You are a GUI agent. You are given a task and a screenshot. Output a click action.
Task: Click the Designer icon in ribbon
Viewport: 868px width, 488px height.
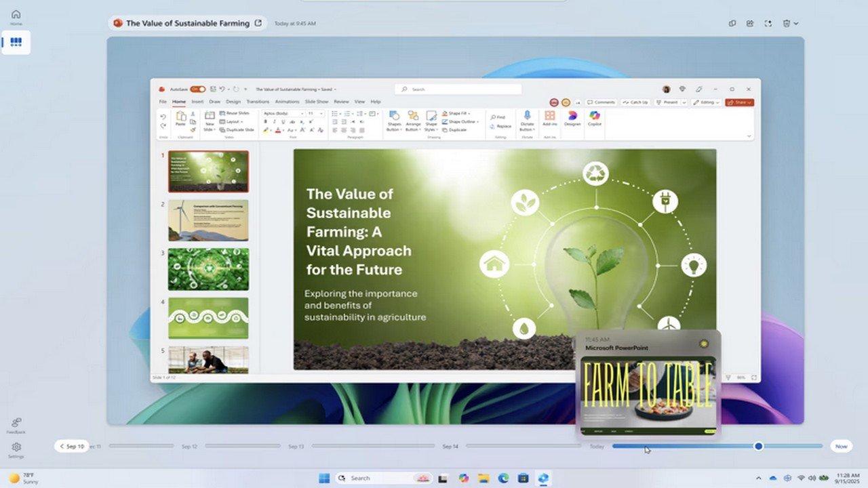click(x=572, y=118)
